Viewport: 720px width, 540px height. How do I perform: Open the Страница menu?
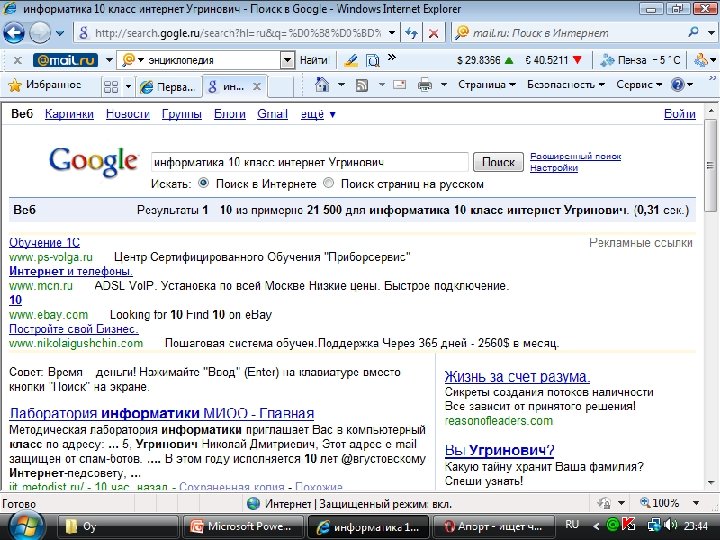(x=486, y=84)
